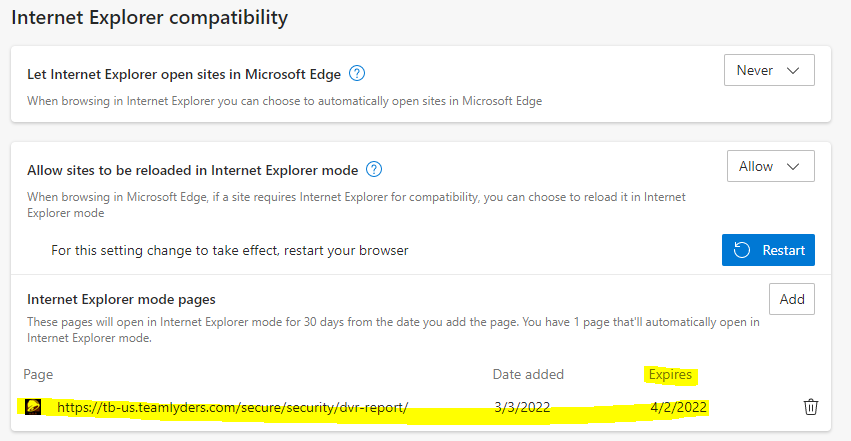This screenshot has width=851, height=441.
Task: Click the date added value 3/3/2022
Action: coord(522,407)
